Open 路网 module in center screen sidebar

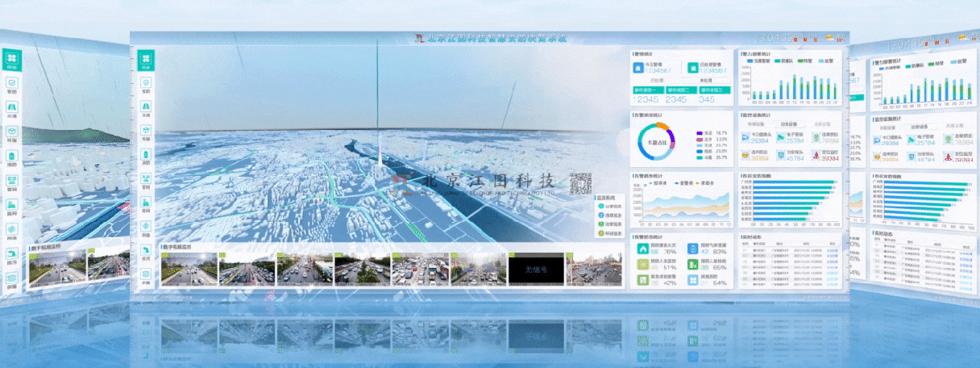(146, 205)
